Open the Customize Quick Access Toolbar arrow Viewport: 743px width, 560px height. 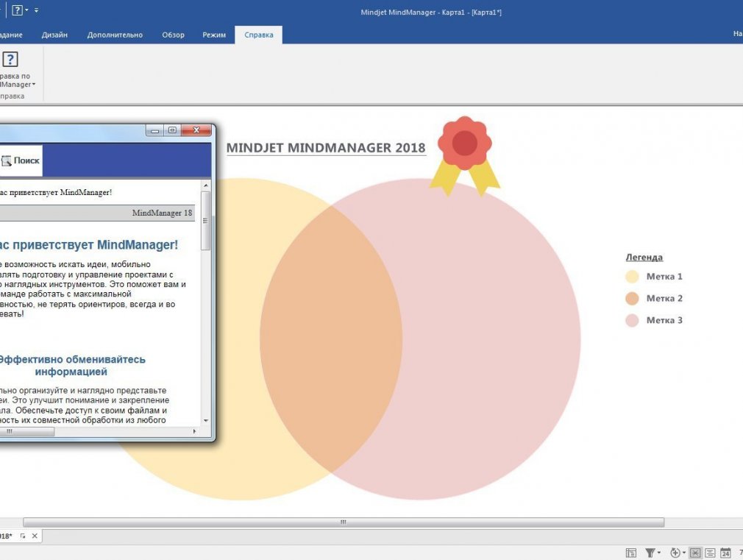tap(37, 10)
